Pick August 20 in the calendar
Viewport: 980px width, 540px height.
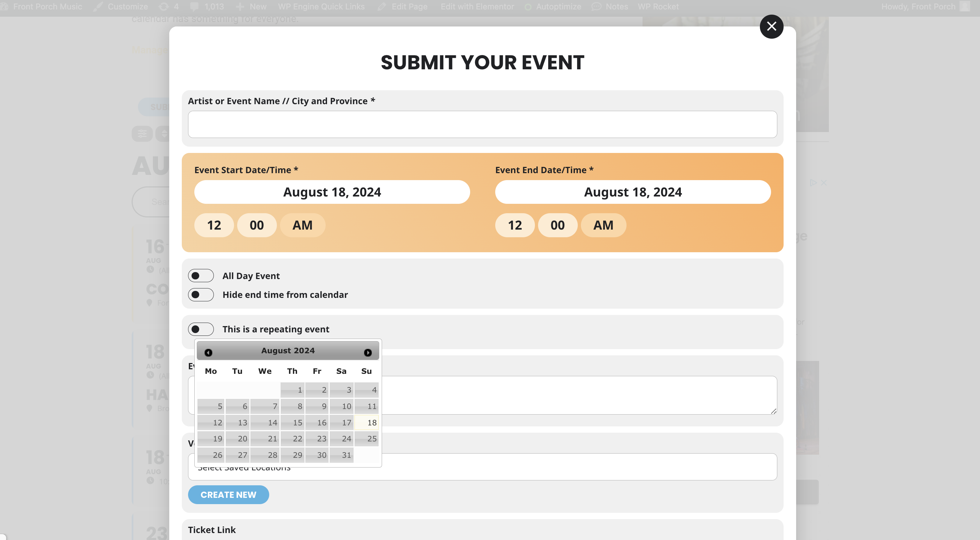[238, 438]
